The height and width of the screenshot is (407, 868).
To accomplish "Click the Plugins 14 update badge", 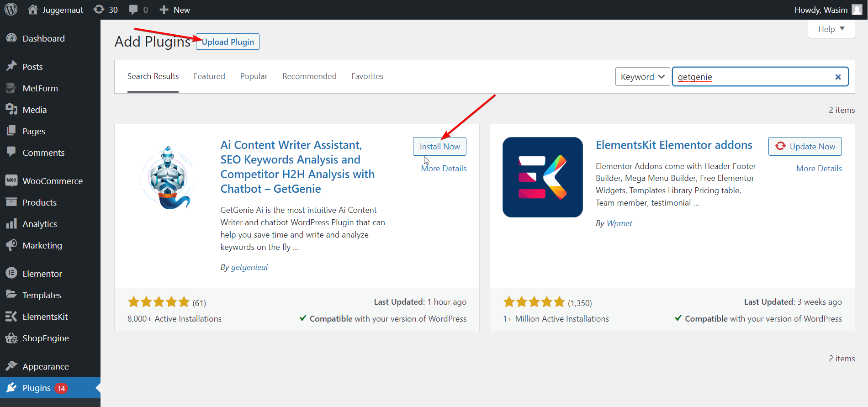I will pyautogui.click(x=61, y=388).
